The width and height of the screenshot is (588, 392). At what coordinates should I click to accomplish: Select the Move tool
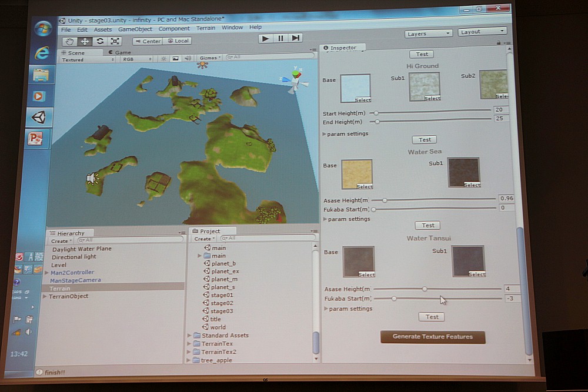pos(85,41)
